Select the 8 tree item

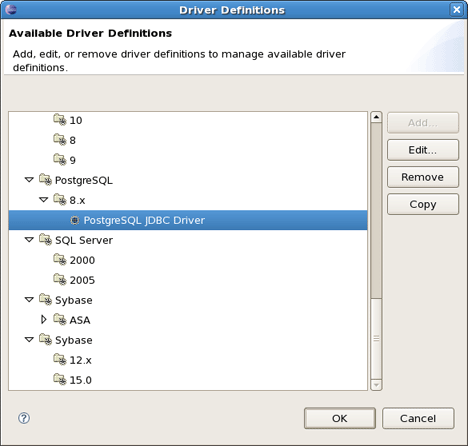(72, 140)
